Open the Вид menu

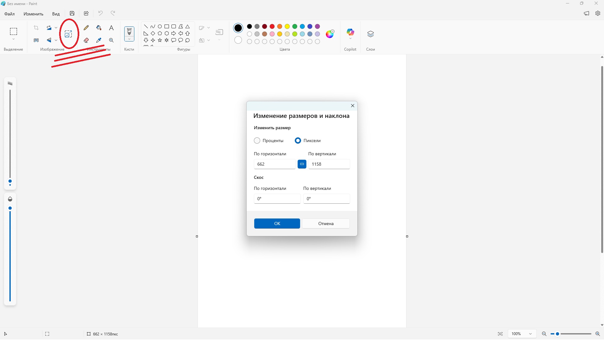[56, 14]
